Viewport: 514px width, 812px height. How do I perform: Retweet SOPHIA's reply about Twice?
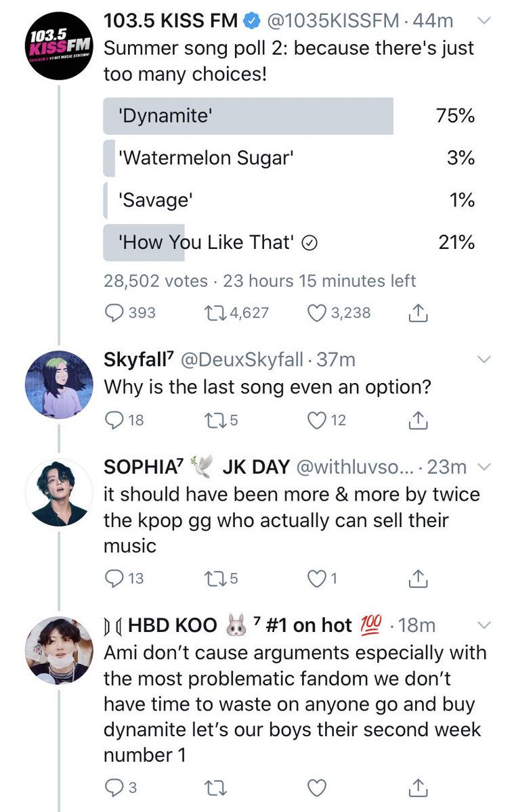click(221, 579)
